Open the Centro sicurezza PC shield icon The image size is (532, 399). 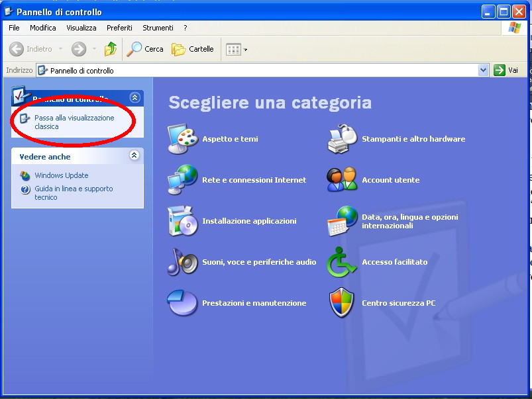tap(343, 303)
